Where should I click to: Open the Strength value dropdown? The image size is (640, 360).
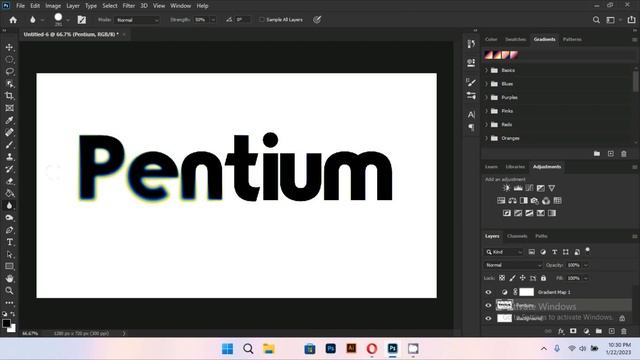[213, 20]
